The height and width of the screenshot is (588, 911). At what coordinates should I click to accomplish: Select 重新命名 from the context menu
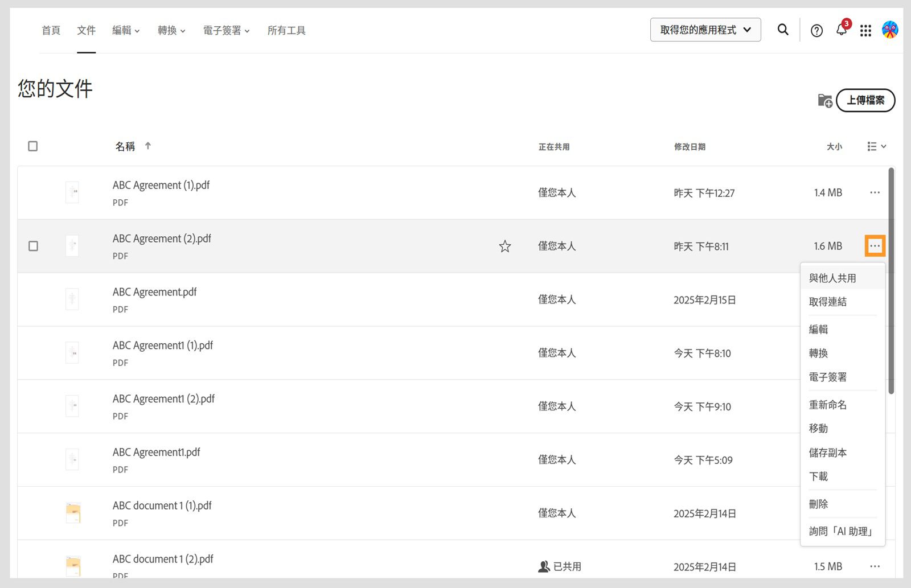pos(828,405)
